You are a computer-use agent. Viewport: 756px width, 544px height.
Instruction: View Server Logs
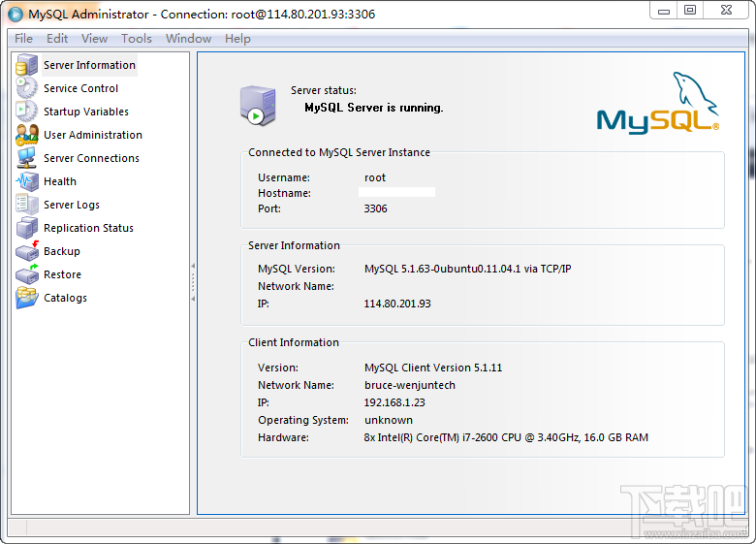point(72,205)
